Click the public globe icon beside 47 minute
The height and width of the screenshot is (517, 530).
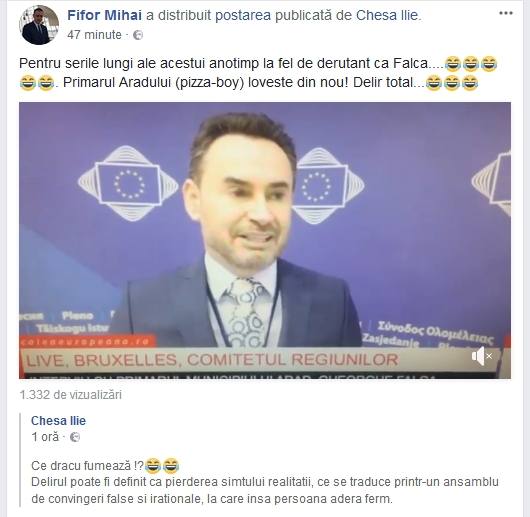(138, 35)
